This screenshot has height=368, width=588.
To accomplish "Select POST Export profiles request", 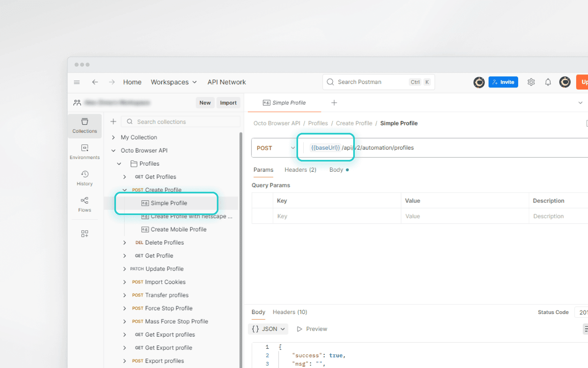I will tap(165, 361).
